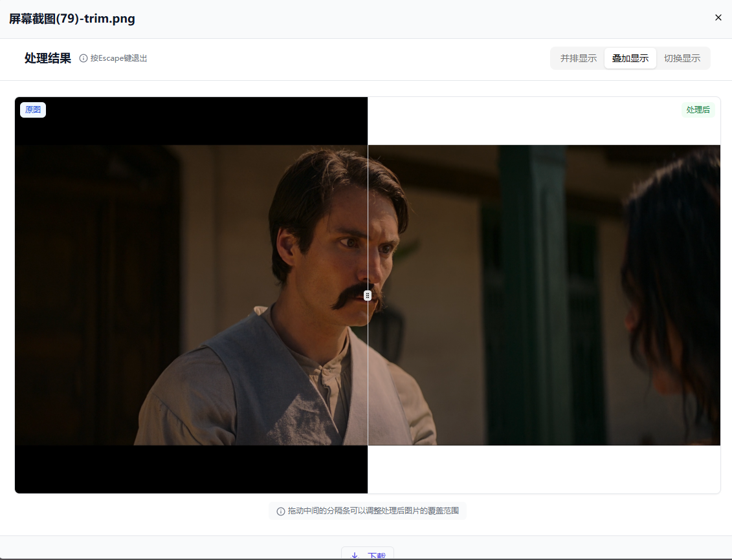Viewport: 732px width, 560px height.
Task: Click the info icon beside the Escape hint
Action: click(x=83, y=58)
